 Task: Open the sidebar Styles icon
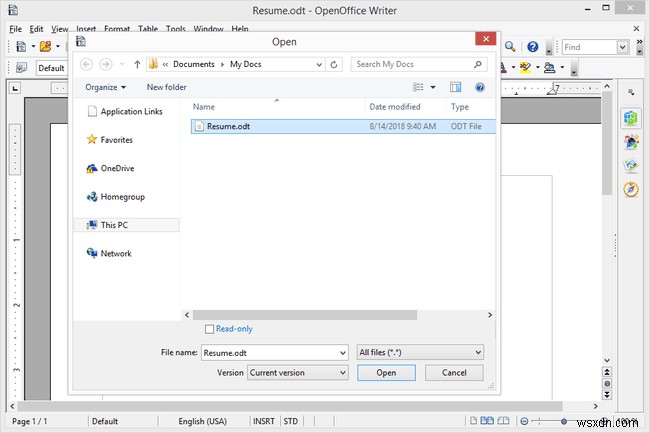click(631, 142)
